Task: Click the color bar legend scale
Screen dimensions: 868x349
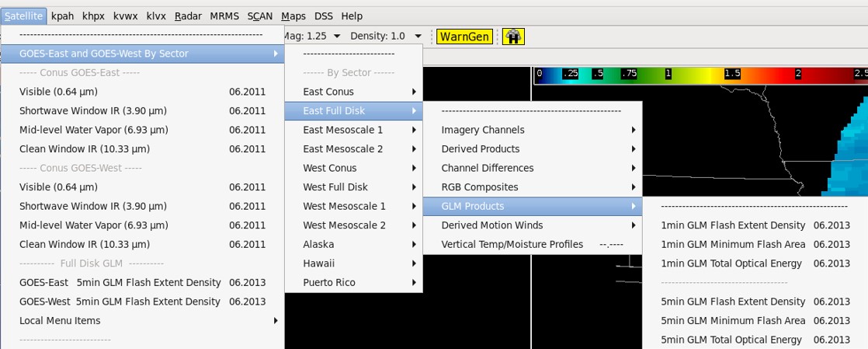Action: tap(701, 75)
